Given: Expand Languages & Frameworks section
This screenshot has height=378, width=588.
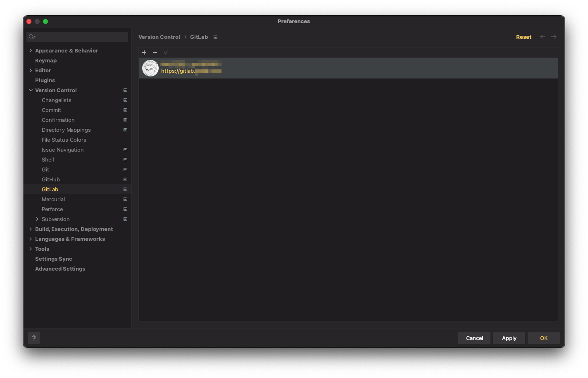Looking at the screenshot, I should 31,239.
